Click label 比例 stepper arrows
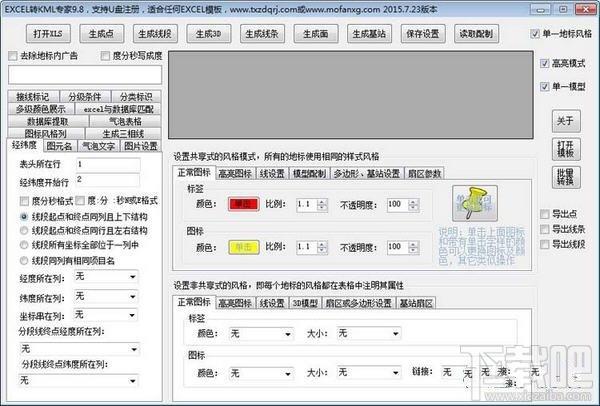 [322, 205]
